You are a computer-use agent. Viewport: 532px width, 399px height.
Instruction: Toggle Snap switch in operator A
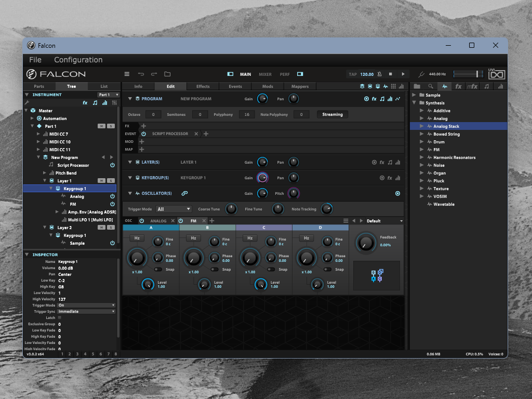click(x=157, y=269)
